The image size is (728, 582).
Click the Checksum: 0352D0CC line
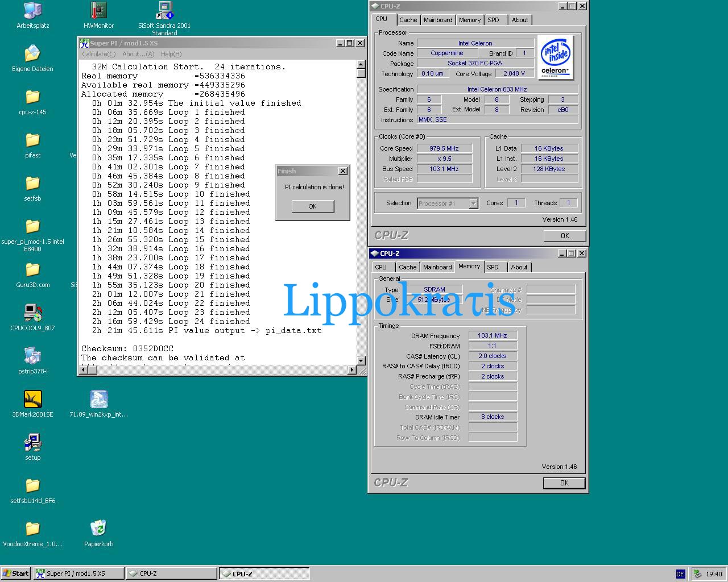coord(127,349)
